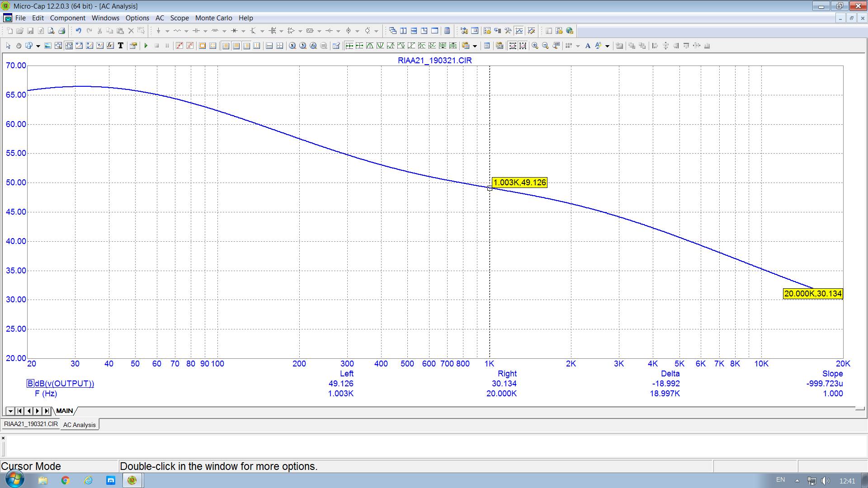The width and height of the screenshot is (868, 488).
Task: Click the ground component icon
Action: coord(158,31)
